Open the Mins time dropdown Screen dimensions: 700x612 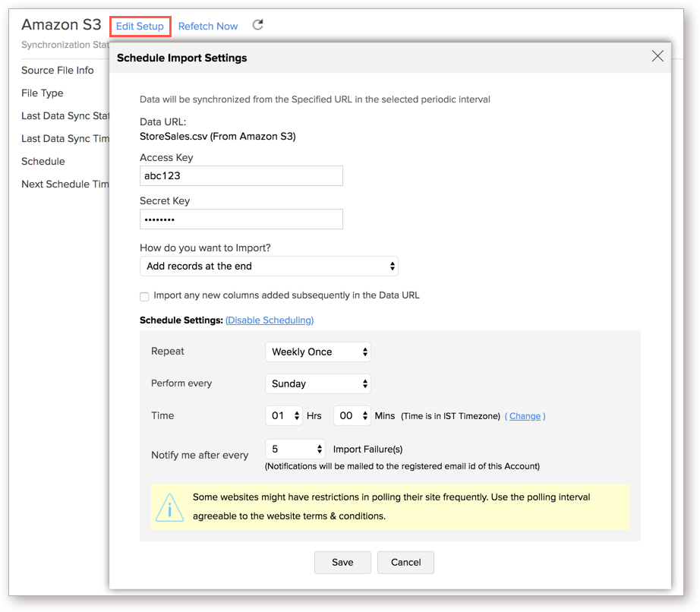[352, 415]
